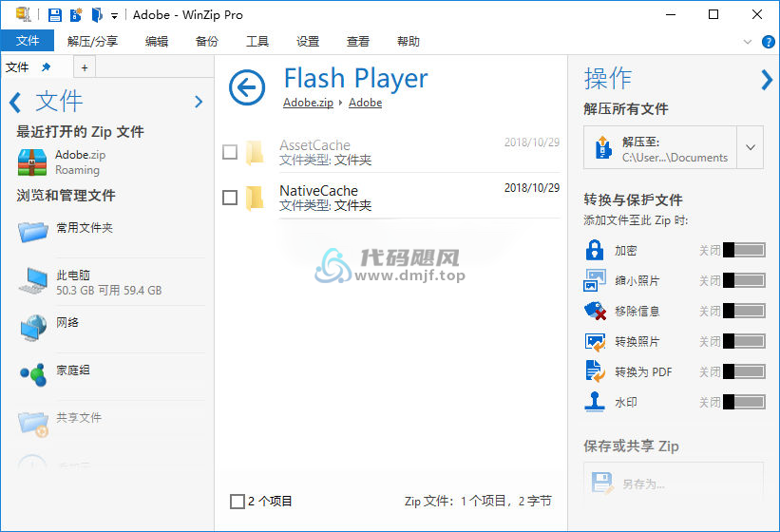Open the 帮助 menu

pyautogui.click(x=409, y=41)
